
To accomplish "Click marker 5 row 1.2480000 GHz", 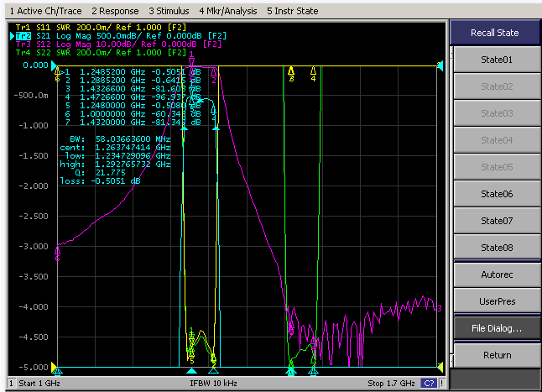I will (x=132, y=106).
